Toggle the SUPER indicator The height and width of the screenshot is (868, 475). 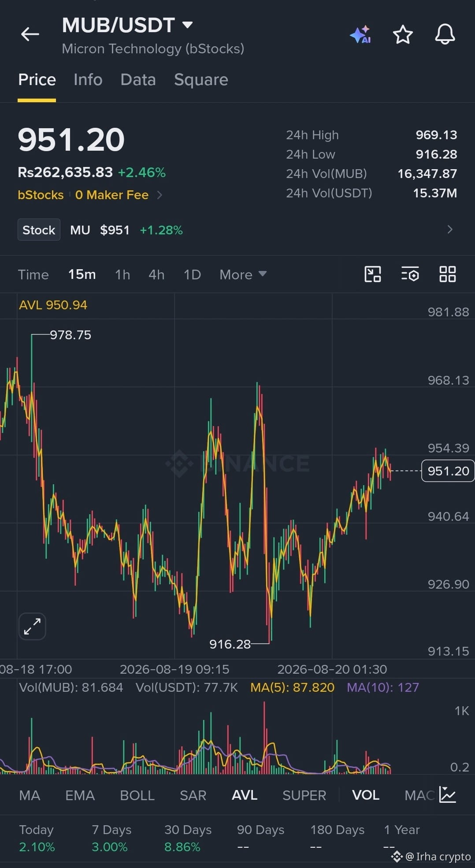pos(304,795)
